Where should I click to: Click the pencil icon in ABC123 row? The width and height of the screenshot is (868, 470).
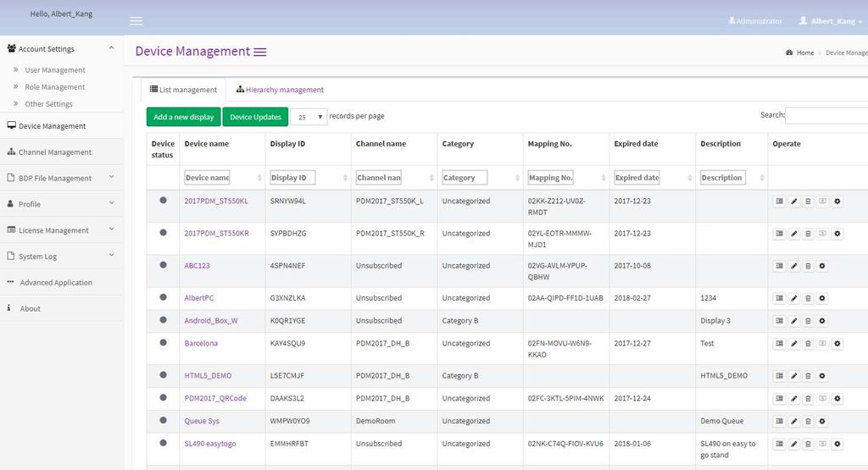(793, 266)
